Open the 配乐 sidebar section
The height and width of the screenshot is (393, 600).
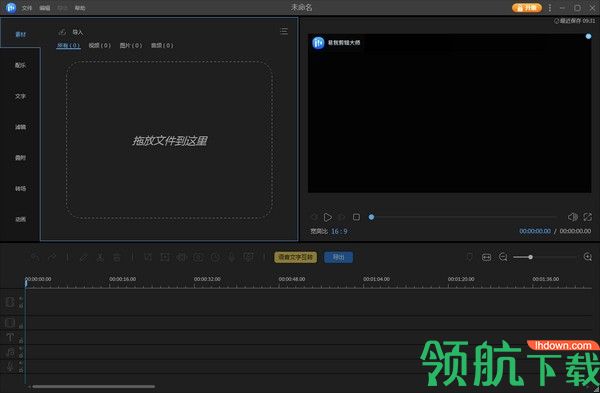point(20,65)
